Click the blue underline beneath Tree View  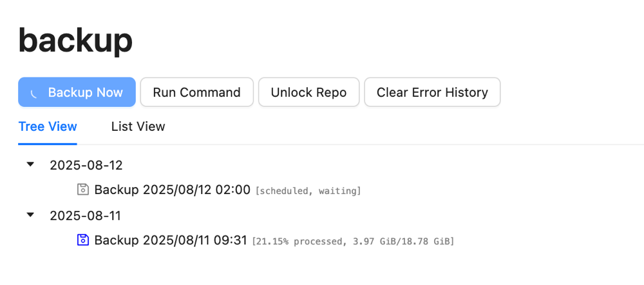[48, 144]
